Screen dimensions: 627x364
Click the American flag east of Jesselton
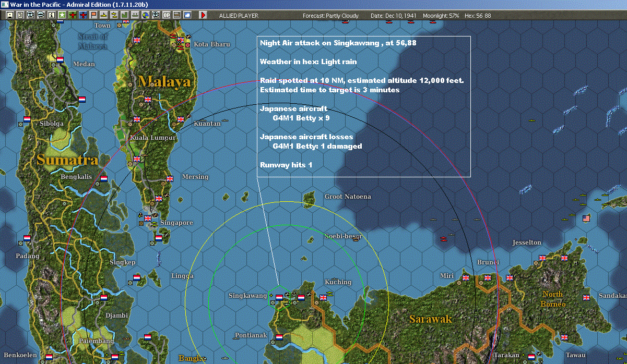(x=586, y=218)
